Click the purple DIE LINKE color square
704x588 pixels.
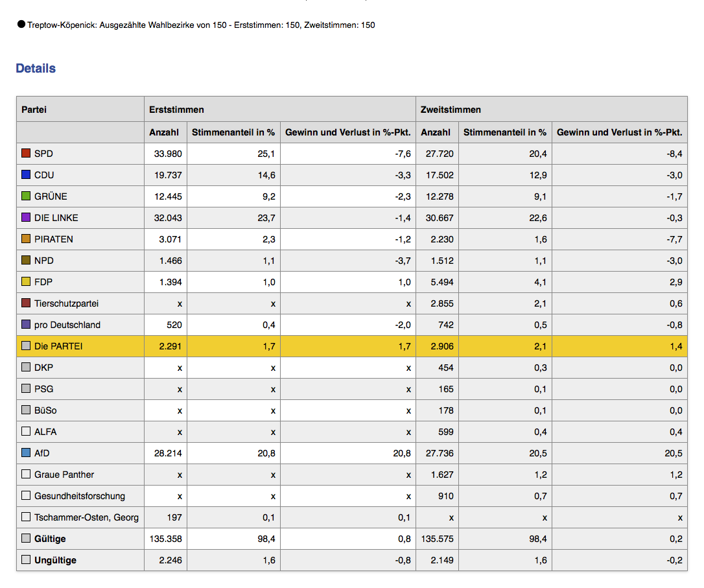click(x=26, y=218)
